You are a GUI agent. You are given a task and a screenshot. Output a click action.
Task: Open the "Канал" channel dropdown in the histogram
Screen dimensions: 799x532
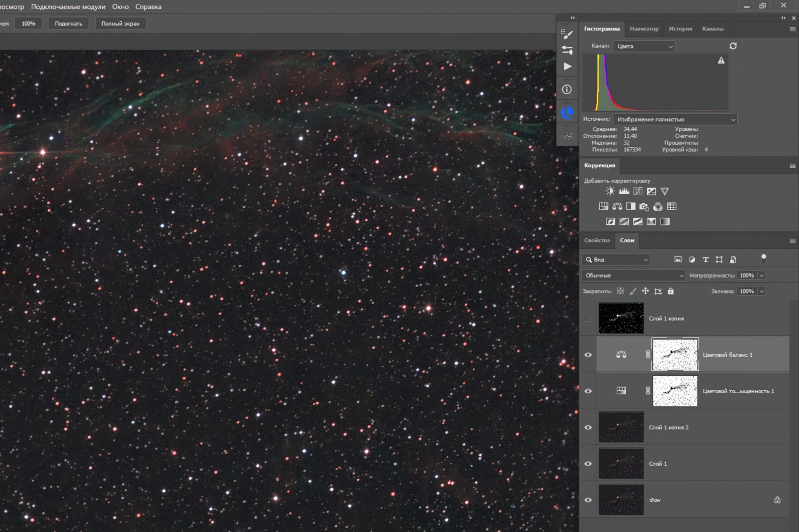click(x=644, y=46)
